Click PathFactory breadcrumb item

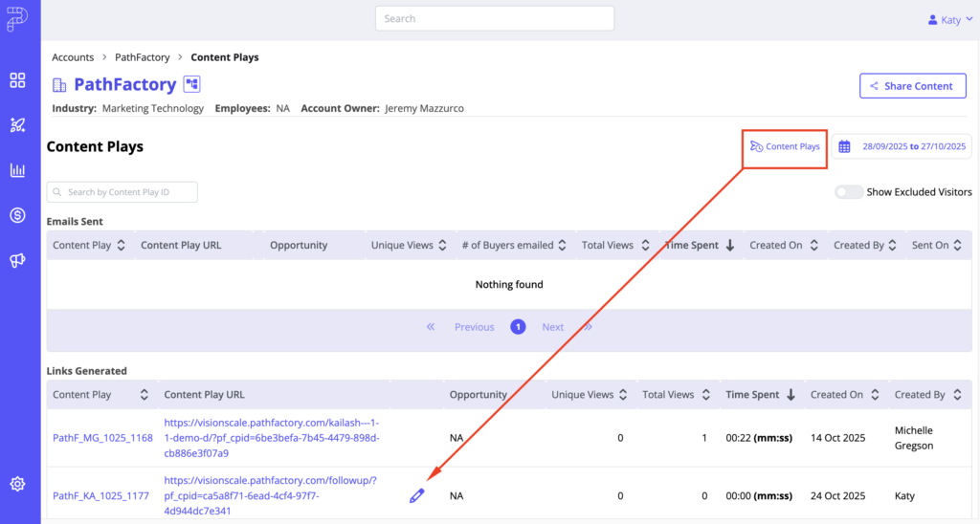coord(142,57)
